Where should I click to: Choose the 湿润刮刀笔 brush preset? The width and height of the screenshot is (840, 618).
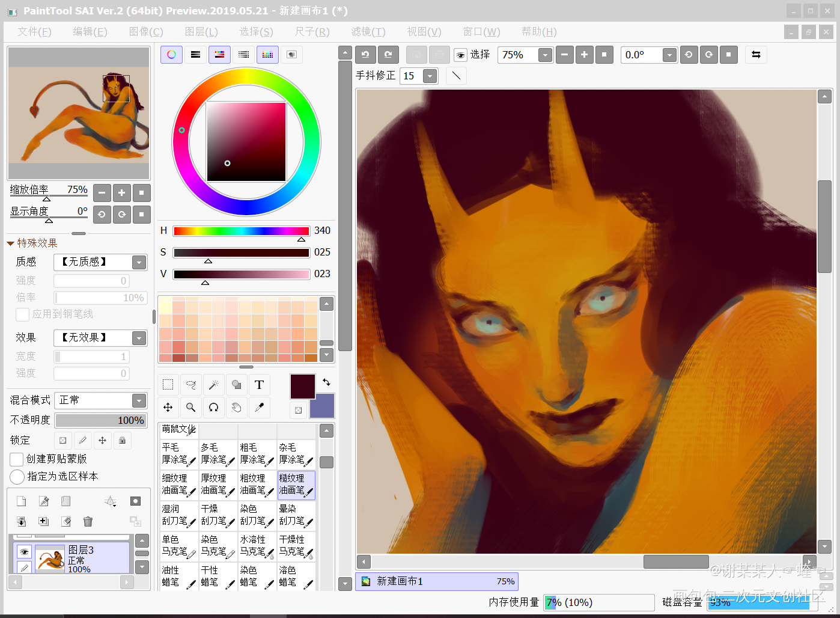point(178,515)
